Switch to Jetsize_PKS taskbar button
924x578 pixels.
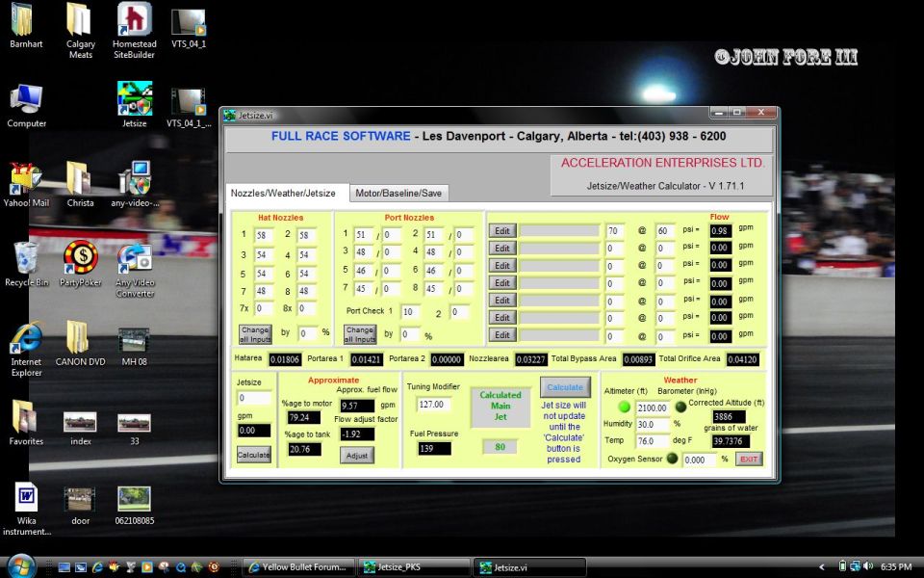[x=414, y=567]
